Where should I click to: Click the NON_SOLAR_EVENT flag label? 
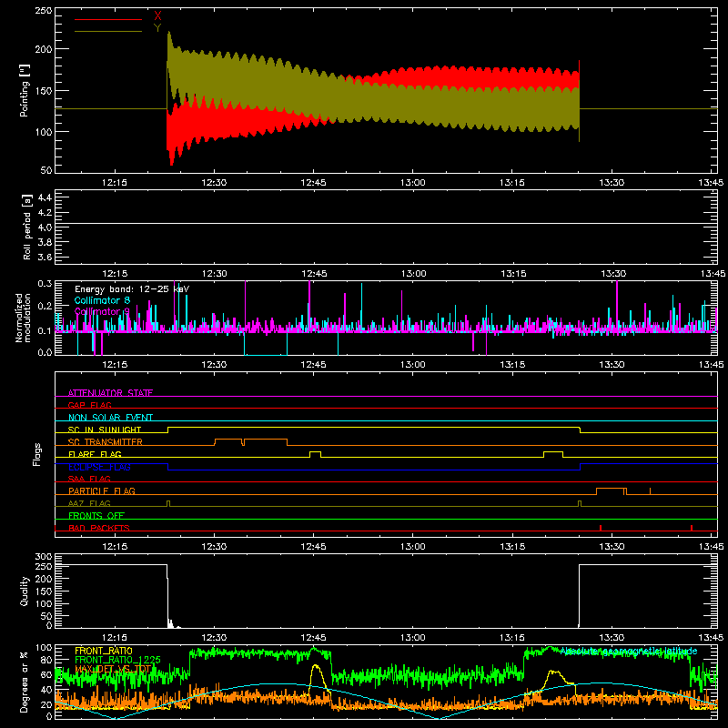110,418
